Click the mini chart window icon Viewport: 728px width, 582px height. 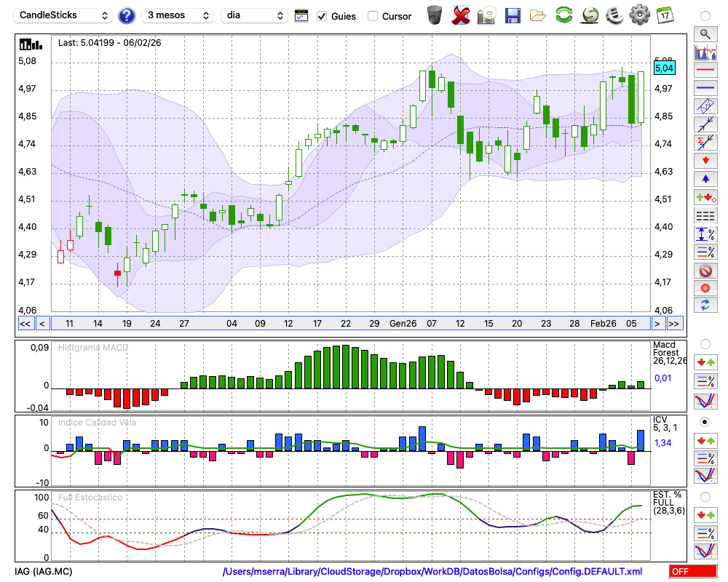pyautogui.click(x=301, y=16)
